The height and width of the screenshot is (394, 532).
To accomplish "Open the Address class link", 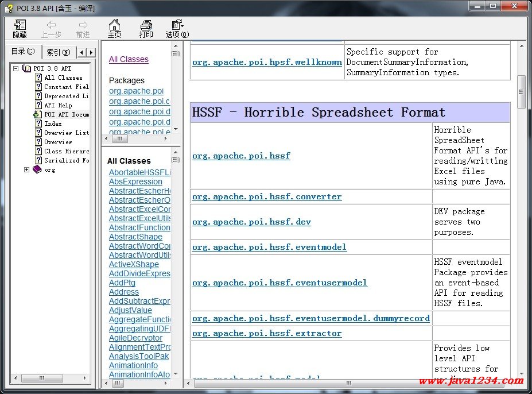I will coord(124,292).
